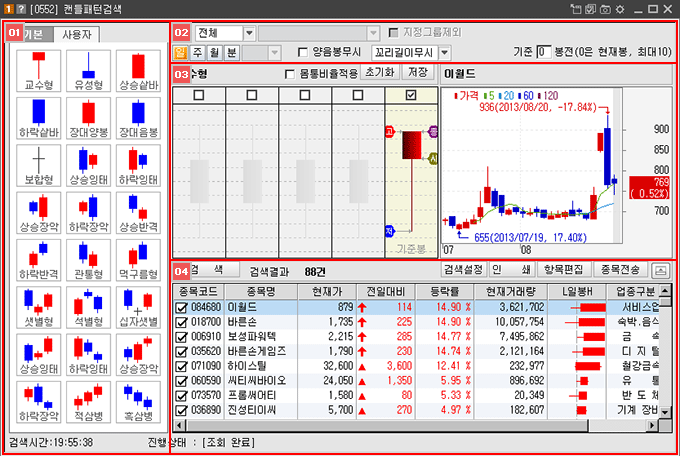680x456 pixels.
Task: Click the 기준 봉 number input field
Action: point(543,51)
